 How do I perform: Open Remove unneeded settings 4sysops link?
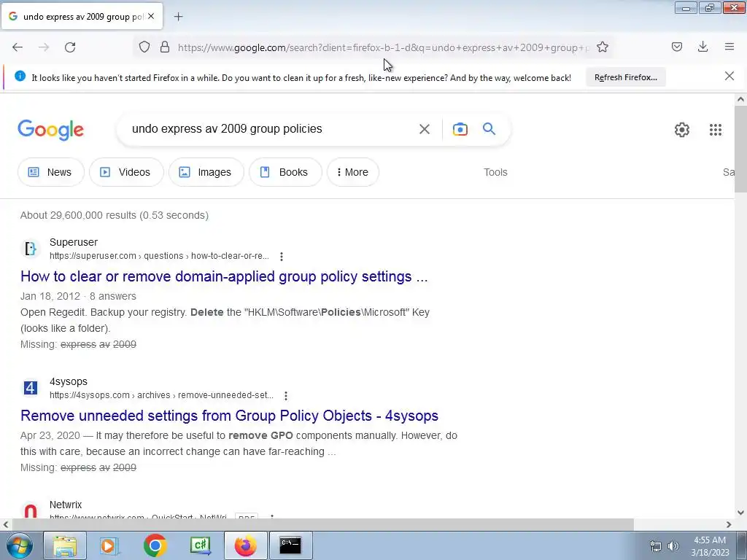[x=229, y=416]
